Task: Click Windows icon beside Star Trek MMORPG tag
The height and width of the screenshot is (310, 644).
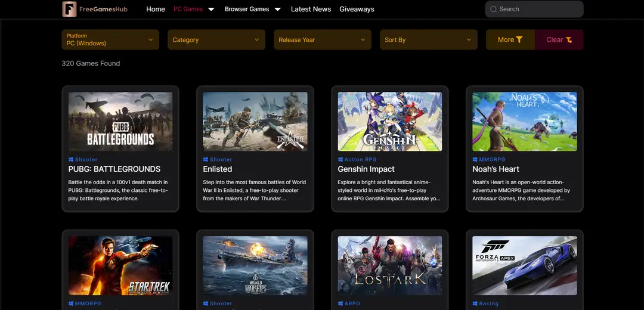Action: (70, 303)
